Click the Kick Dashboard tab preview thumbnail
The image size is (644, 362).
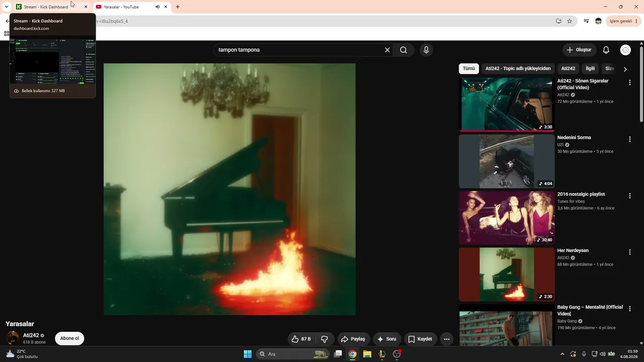(x=53, y=61)
